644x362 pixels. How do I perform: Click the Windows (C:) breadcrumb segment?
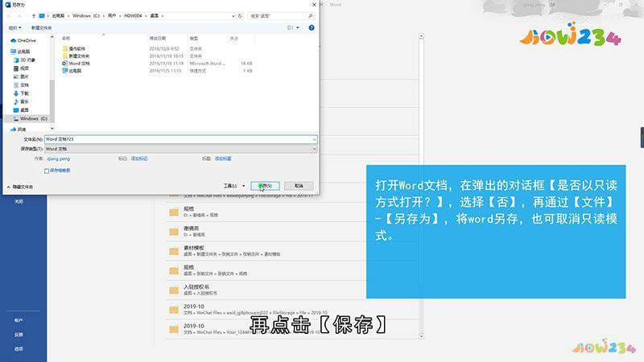[x=86, y=15]
